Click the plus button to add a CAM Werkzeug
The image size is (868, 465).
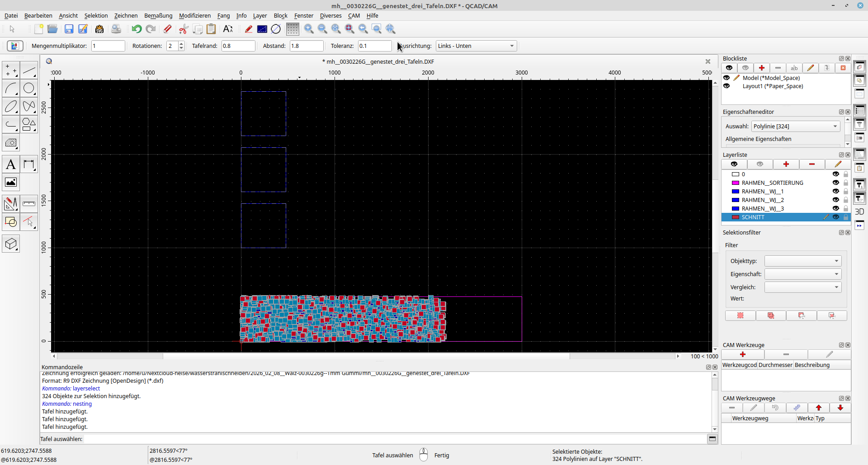click(x=743, y=354)
